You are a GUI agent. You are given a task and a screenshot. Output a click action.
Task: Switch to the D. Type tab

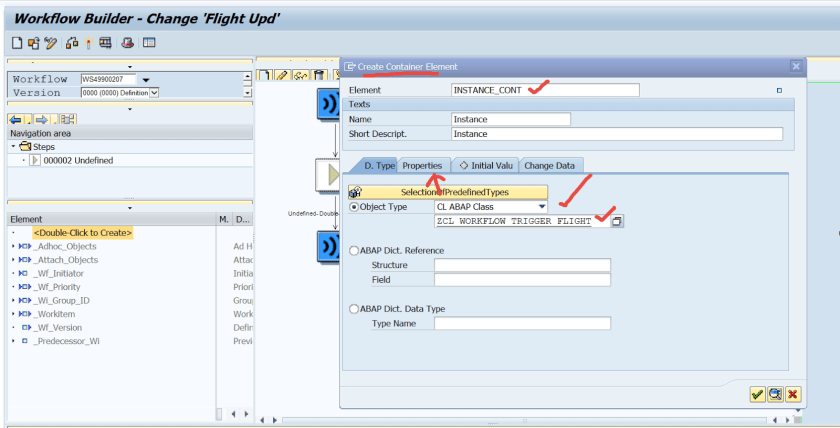[x=379, y=166]
